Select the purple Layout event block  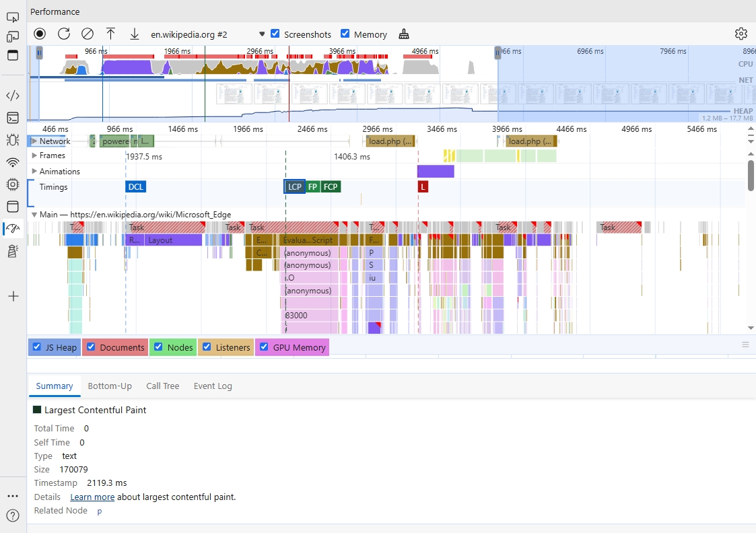[173, 240]
